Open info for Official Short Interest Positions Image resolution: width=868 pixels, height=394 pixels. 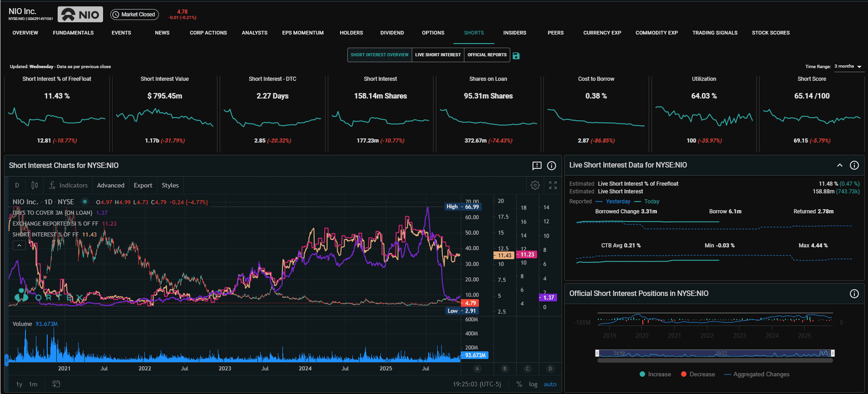[854, 294]
